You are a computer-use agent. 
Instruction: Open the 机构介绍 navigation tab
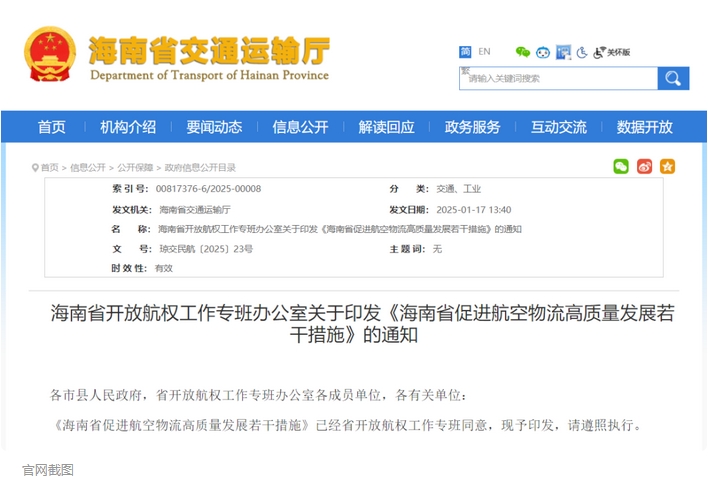(128, 127)
